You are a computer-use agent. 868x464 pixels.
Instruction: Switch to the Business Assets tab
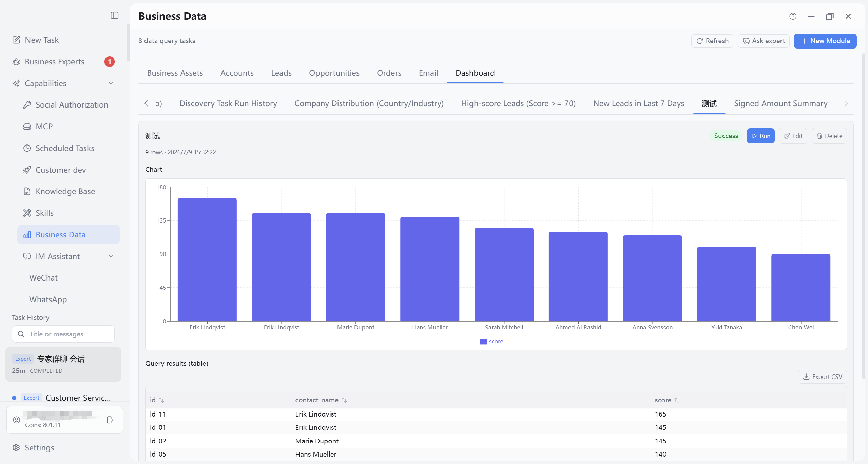[175, 73]
